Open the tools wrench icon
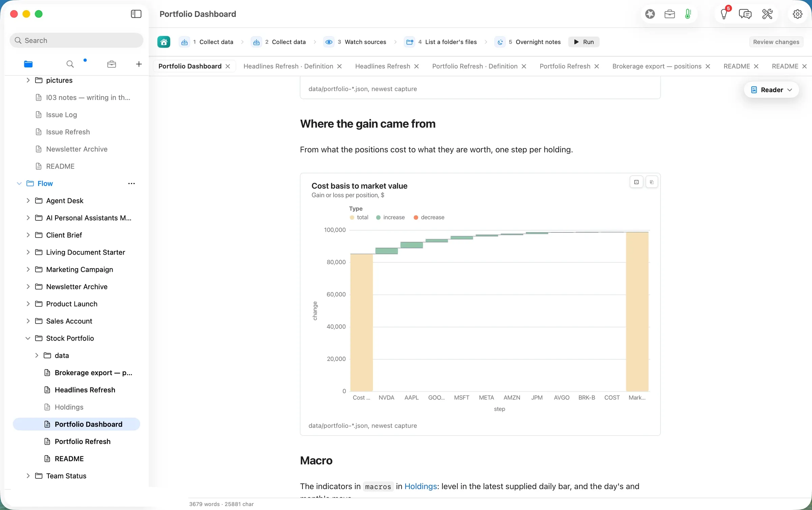The width and height of the screenshot is (812, 510). 767,14
